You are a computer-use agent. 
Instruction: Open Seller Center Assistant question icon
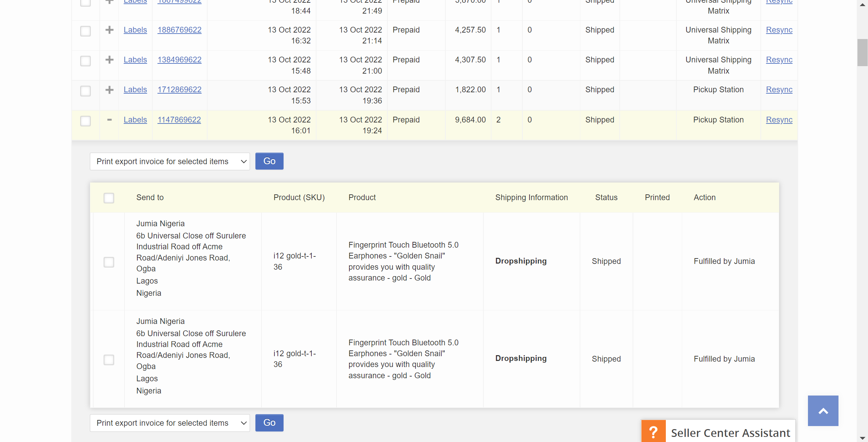(653, 431)
